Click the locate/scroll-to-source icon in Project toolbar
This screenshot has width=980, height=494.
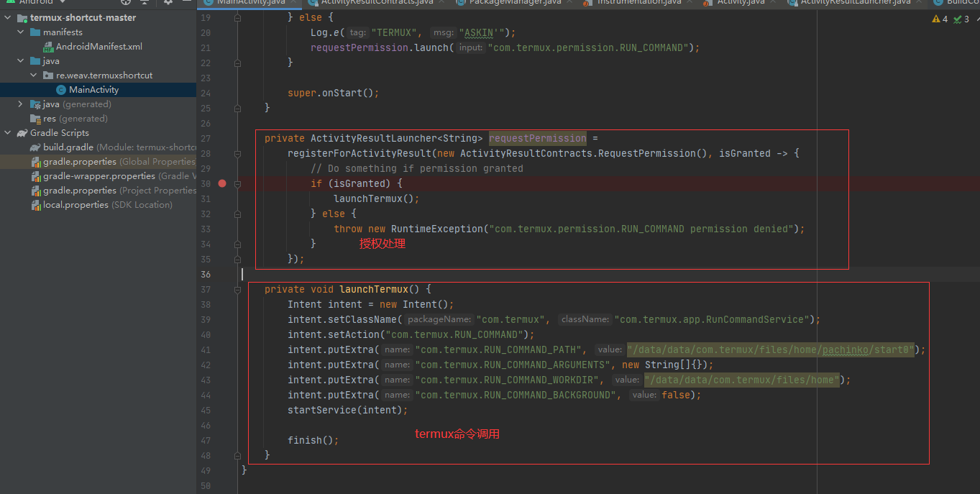pos(124,3)
